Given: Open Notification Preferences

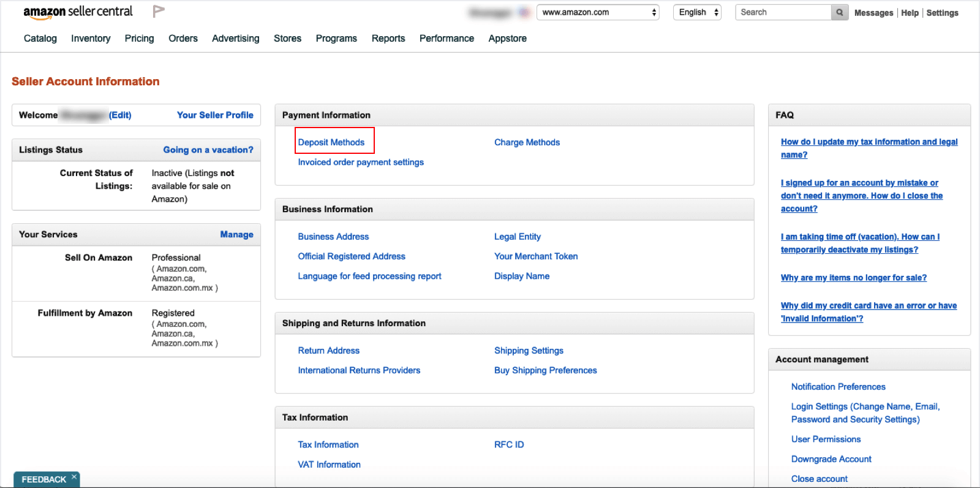Looking at the screenshot, I should click(838, 387).
